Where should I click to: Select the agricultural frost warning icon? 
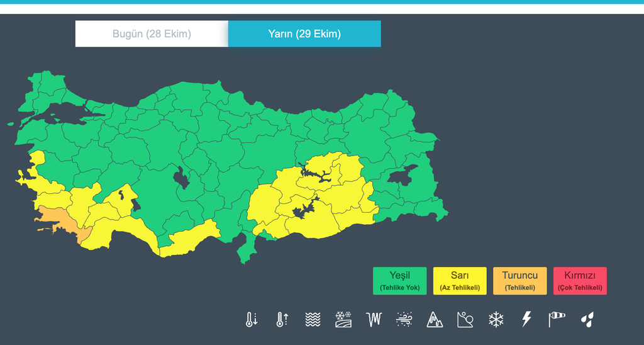click(x=343, y=320)
